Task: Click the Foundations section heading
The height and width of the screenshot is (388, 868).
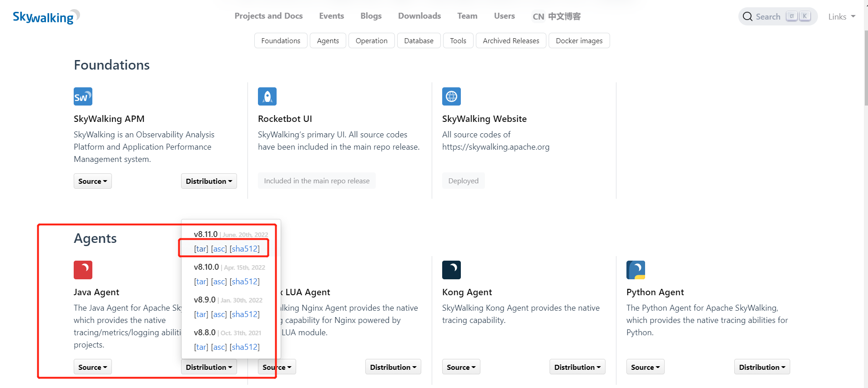Action: click(111, 65)
